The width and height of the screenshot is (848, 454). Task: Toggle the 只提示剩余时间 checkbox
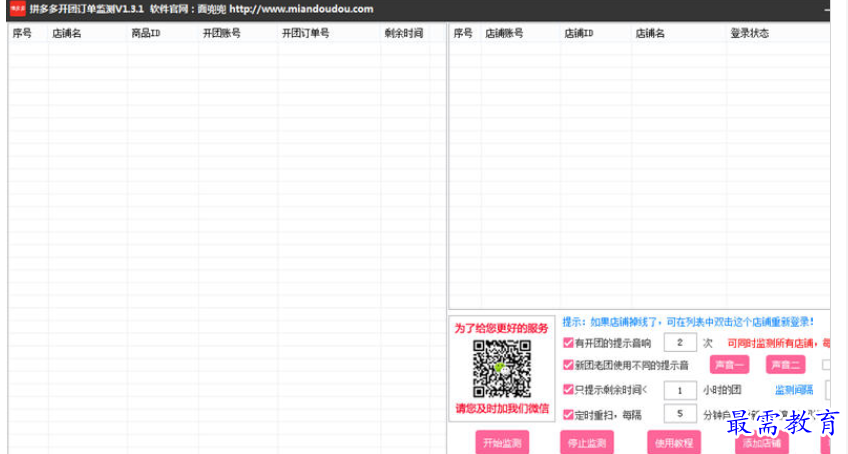pyautogui.click(x=568, y=389)
